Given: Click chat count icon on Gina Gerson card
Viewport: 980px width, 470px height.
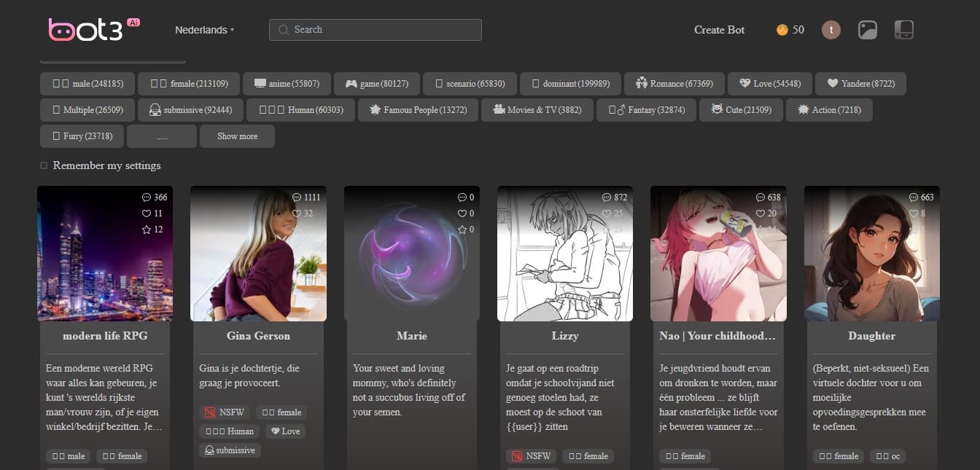Looking at the screenshot, I should (x=296, y=197).
